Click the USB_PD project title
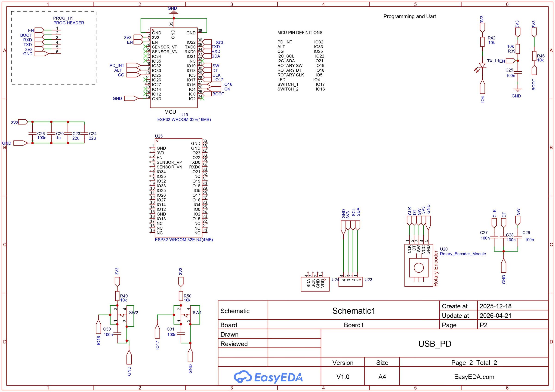The width and height of the screenshot is (555, 392). pyautogui.click(x=435, y=344)
